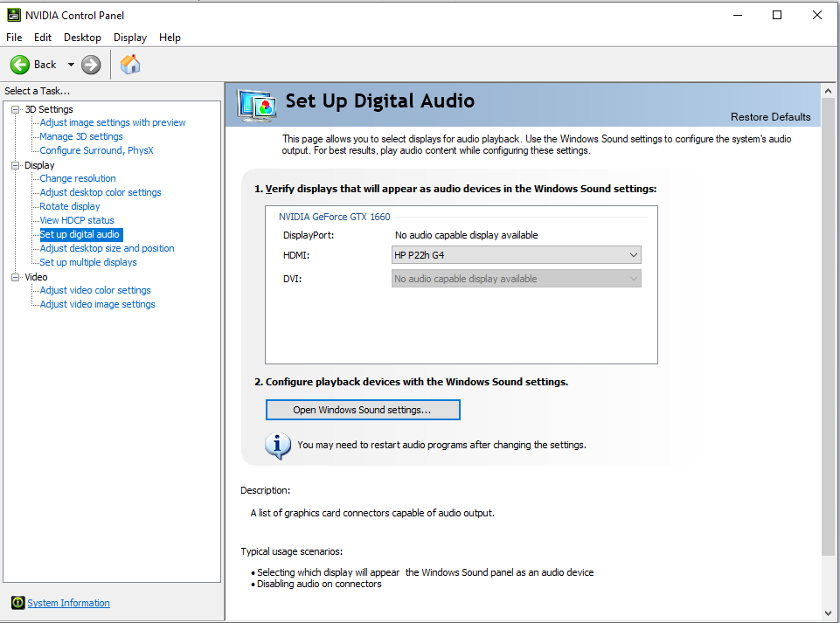The width and height of the screenshot is (840, 623).
Task: Open the Back history dropdown arrow
Action: pos(71,65)
